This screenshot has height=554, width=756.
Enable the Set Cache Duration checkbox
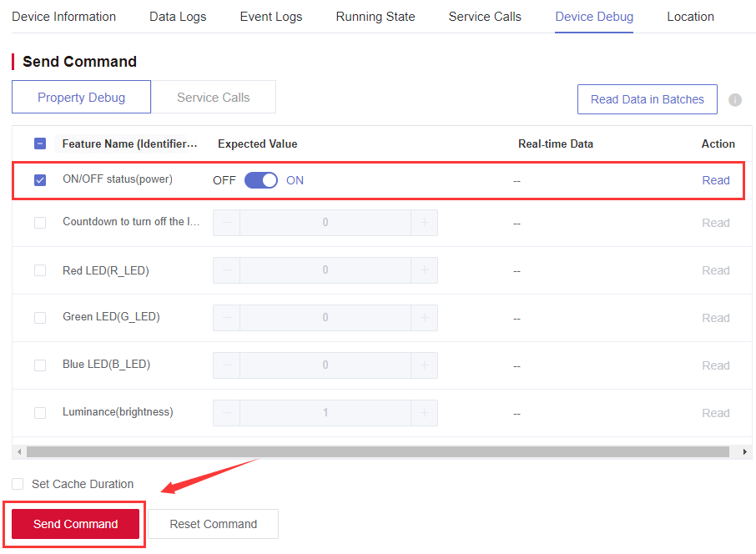click(18, 484)
